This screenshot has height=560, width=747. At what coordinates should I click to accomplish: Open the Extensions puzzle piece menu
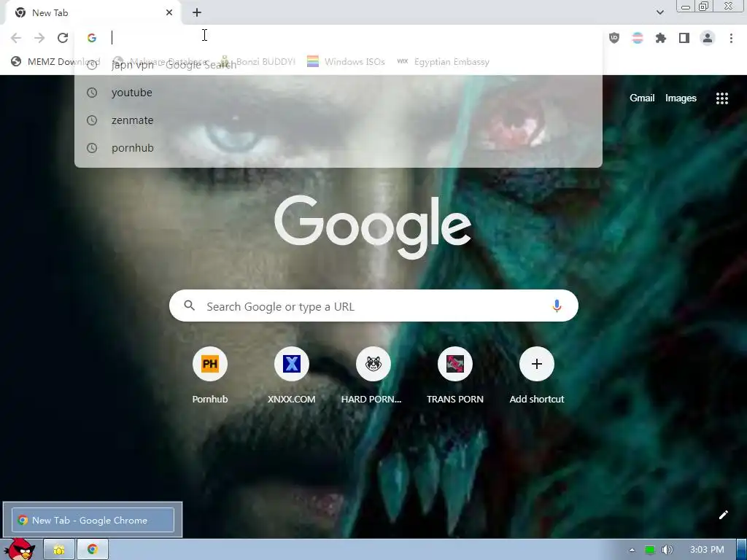661,38
